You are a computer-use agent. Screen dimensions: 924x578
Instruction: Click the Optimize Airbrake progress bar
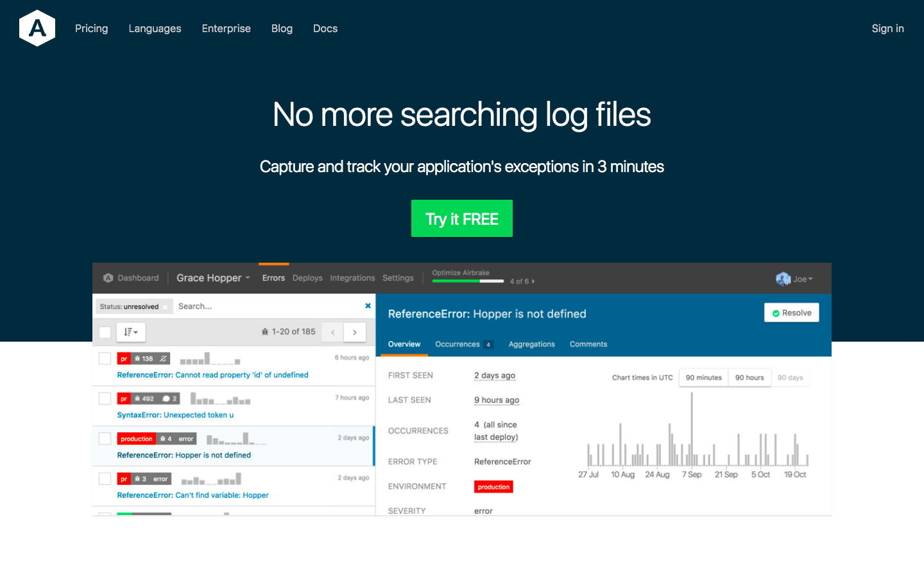coord(468,281)
